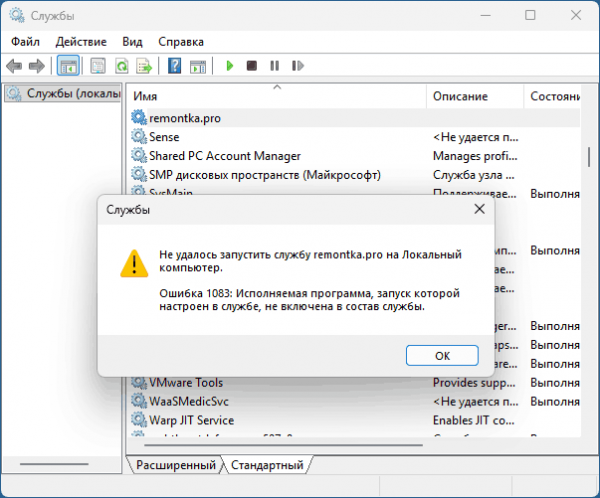Open the Файл menu
The height and width of the screenshot is (498, 600).
(25, 42)
